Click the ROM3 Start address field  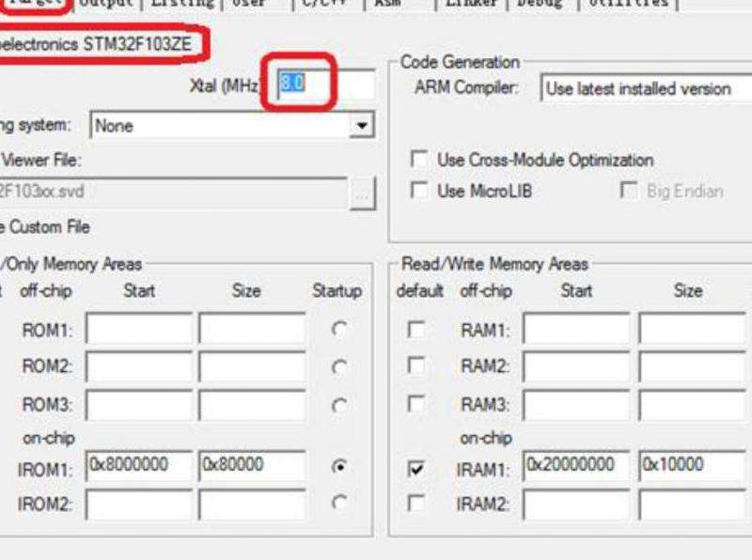(x=139, y=405)
